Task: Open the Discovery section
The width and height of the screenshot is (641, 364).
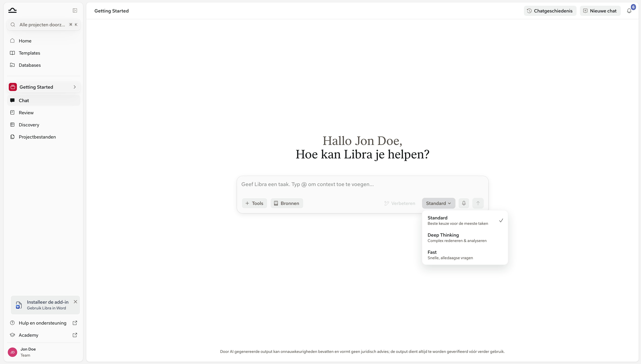Action: click(44, 125)
